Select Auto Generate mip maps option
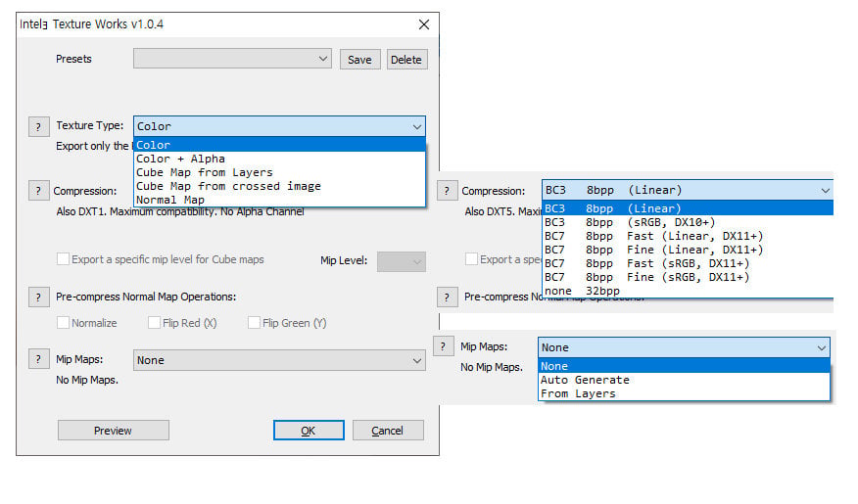The image size is (858, 504). (x=684, y=380)
